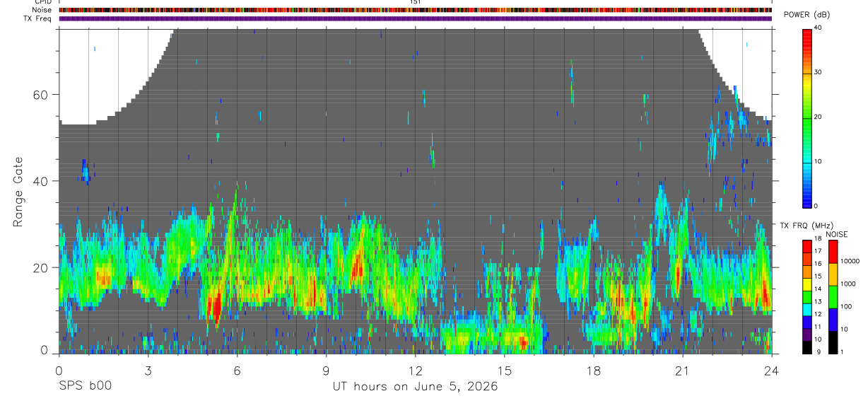The image size is (868, 401).
Task: Click the 10000 label on NOISE scale
Action: pyautogui.click(x=850, y=262)
